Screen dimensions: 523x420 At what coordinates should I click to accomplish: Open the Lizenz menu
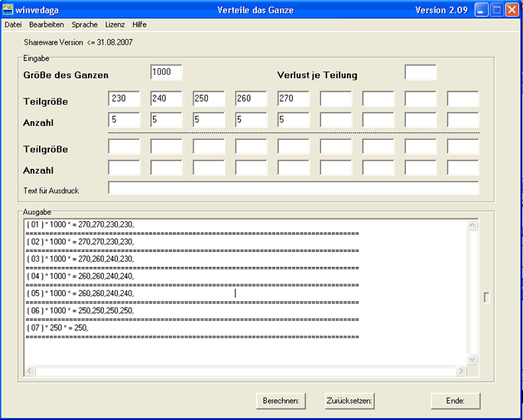click(115, 24)
